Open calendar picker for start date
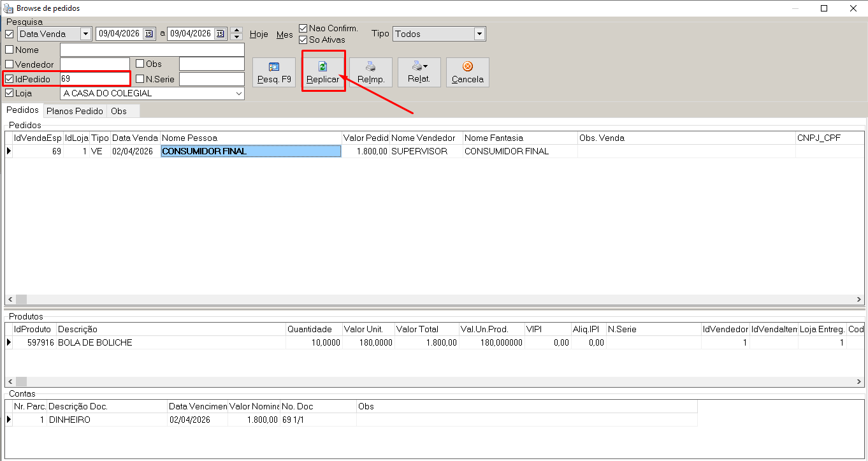Screen dimensions: 868x461 click(149, 34)
